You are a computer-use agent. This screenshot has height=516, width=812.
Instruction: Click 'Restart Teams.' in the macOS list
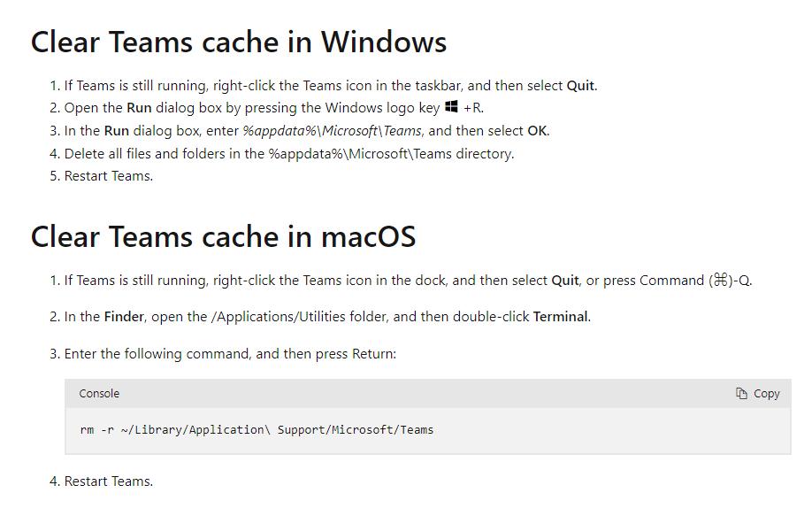tap(109, 481)
